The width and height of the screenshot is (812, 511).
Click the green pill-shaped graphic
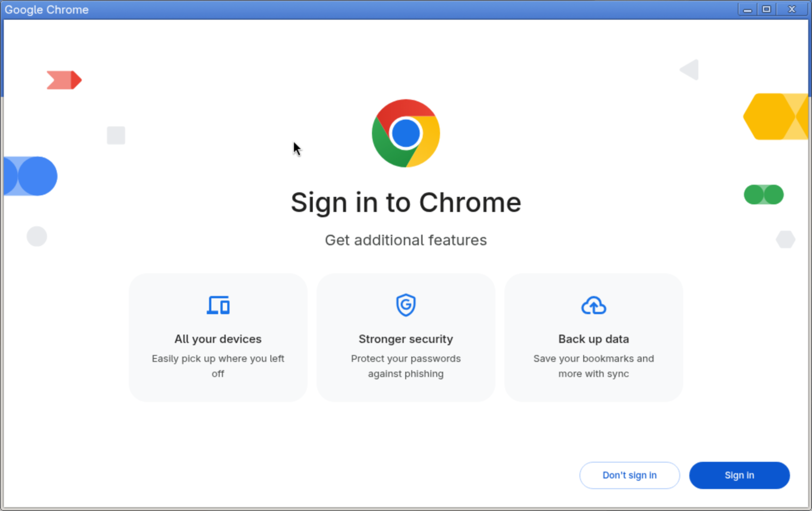point(764,194)
